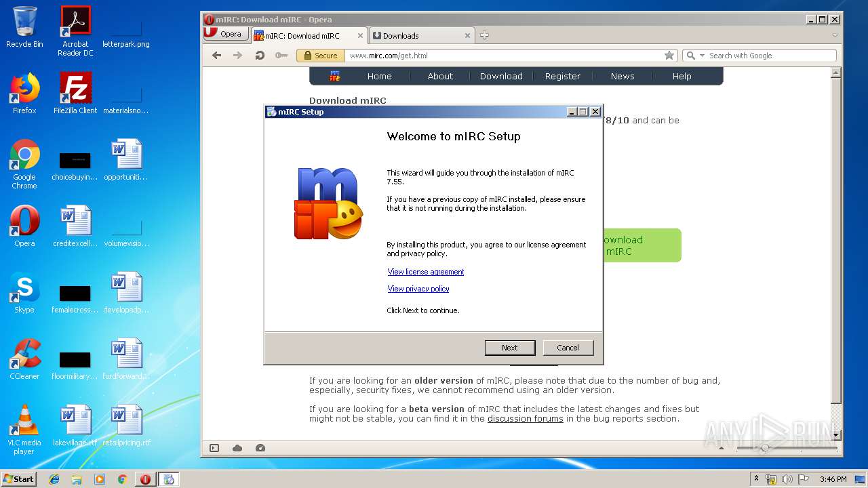Open the Register page of mirc.com
Image resolution: width=868 pixels, height=488 pixels.
pos(563,76)
